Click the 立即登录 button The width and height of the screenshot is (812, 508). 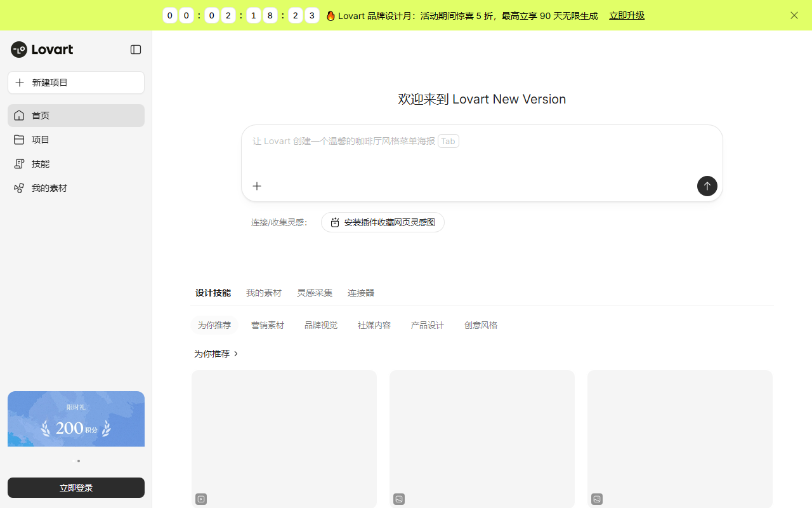(76, 488)
